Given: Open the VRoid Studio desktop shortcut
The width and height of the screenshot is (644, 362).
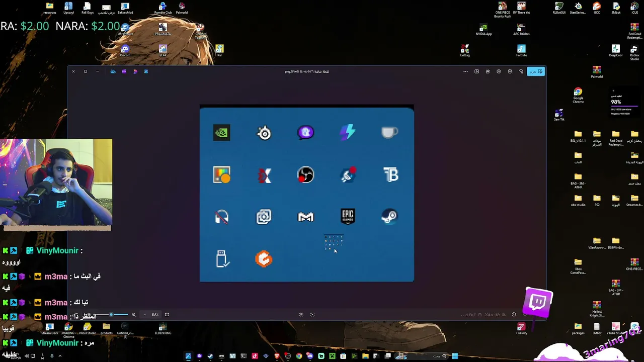Looking at the screenshot, I should pyautogui.click(x=88, y=329).
